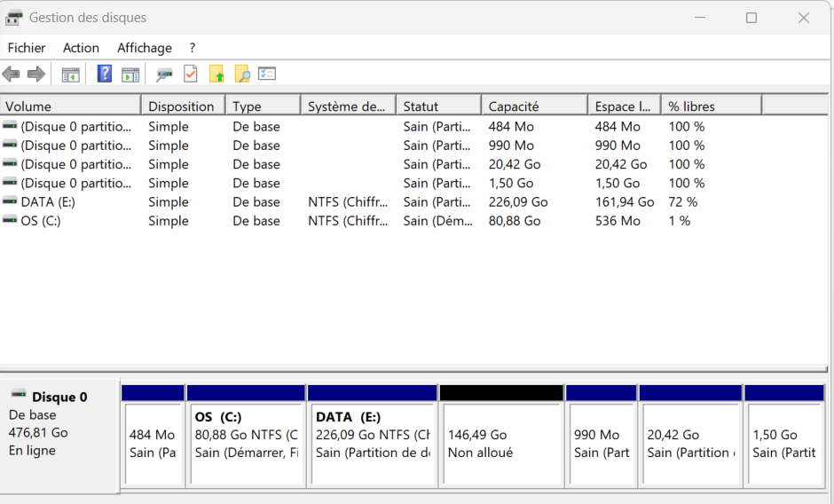Click the checklist view toolbar icon
This screenshot has width=834, height=504.
tap(267, 75)
